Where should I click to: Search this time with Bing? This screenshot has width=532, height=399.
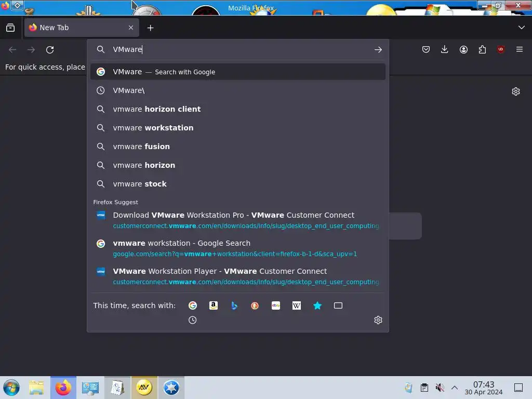[x=234, y=305]
